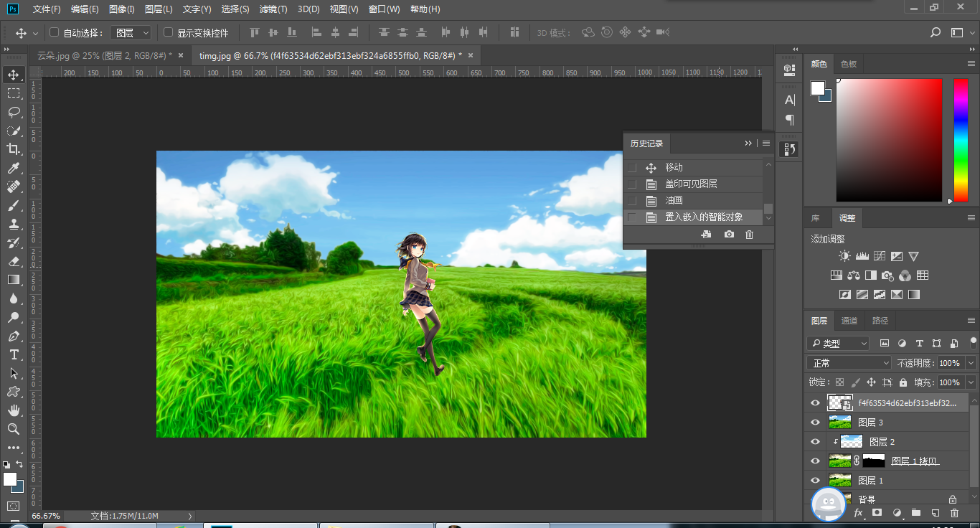Open the Layers panel flyout menu

(971, 321)
